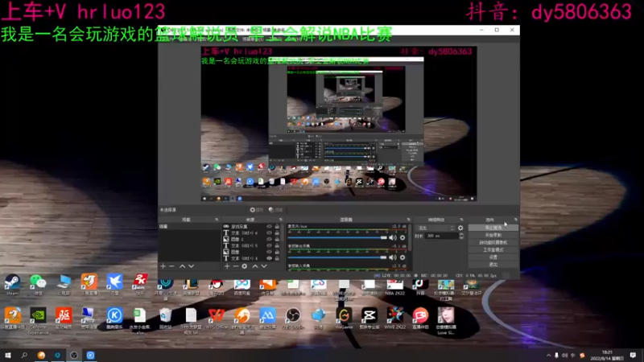Select the 图像 2 source row
Screen dimensions: 644x362
pos(251,239)
